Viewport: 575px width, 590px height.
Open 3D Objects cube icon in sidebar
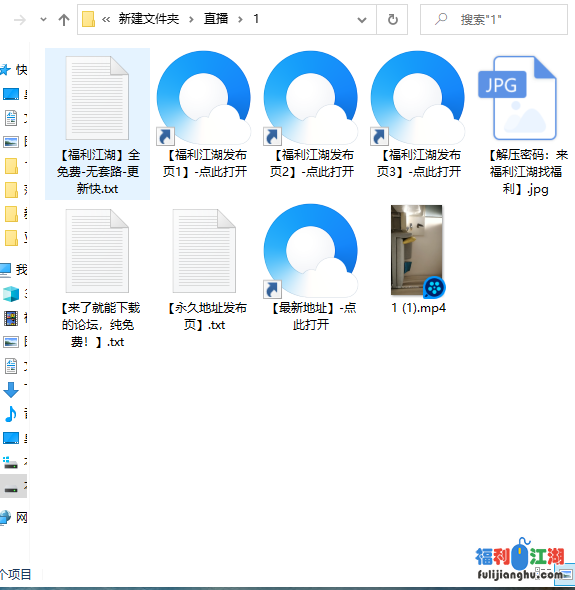[x=11, y=294]
